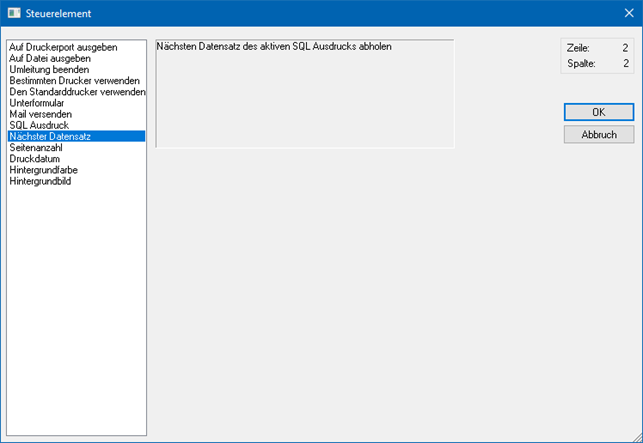
Task: Select highlighted 'Nächster Datensatz' entry
Action: 50,136
